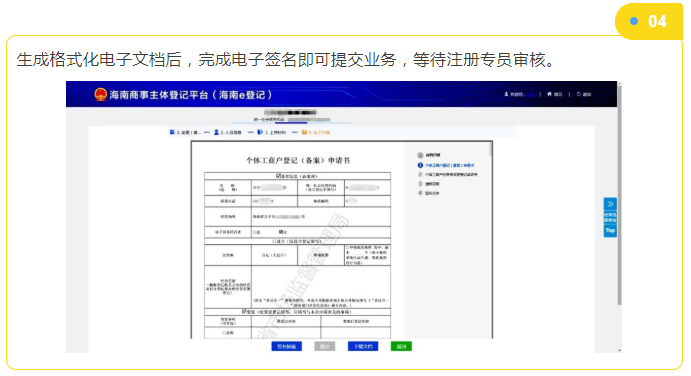Click the user welcome icon in header
691x376 pixels.
click(506, 94)
